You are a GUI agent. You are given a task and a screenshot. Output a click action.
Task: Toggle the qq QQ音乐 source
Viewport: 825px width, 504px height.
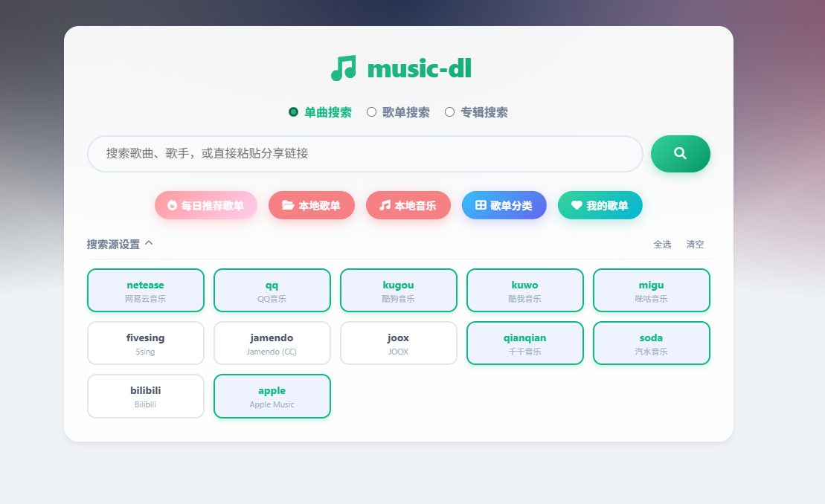click(x=272, y=290)
